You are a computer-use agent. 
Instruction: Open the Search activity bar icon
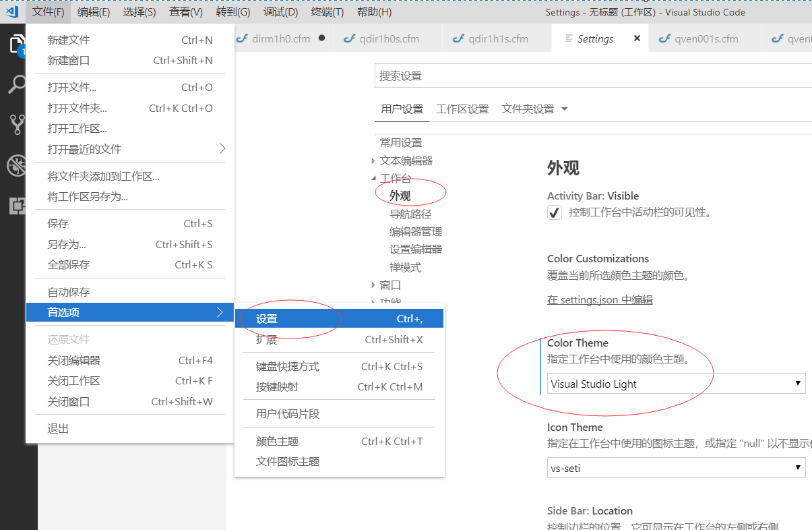point(16,85)
